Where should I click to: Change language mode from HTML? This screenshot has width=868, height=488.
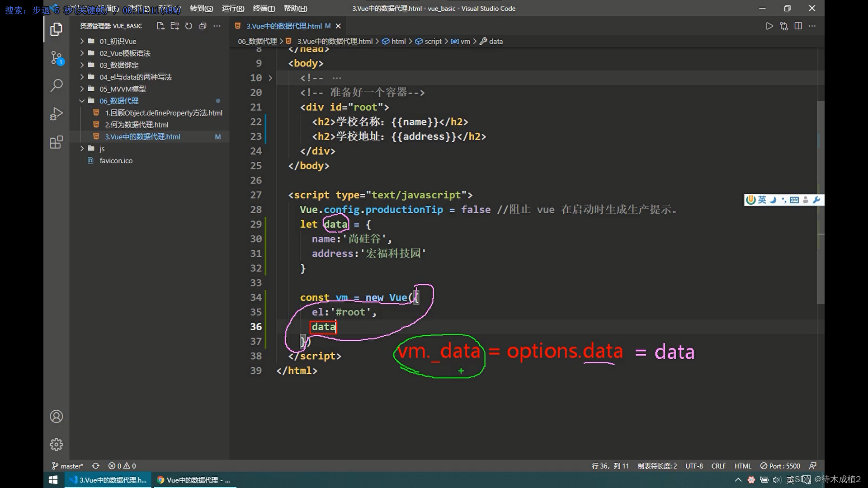click(743, 466)
